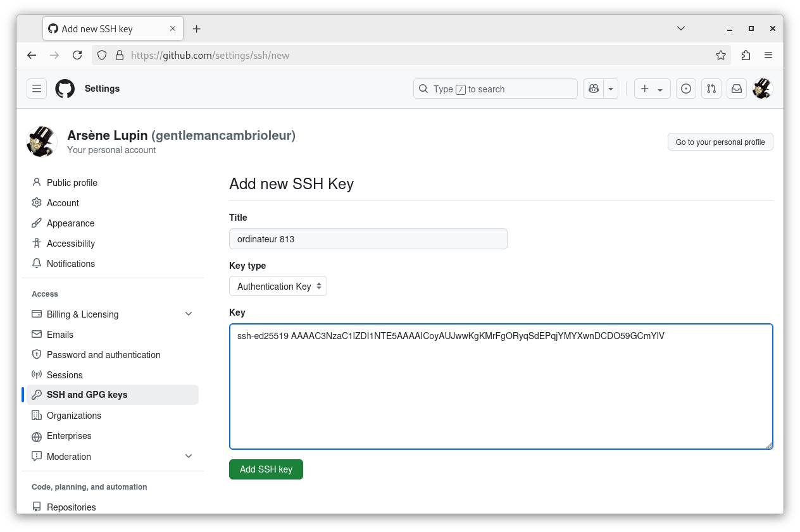Click the Title input field
The width and height of the screenshot is (800, 532).
tap(368, 239)
